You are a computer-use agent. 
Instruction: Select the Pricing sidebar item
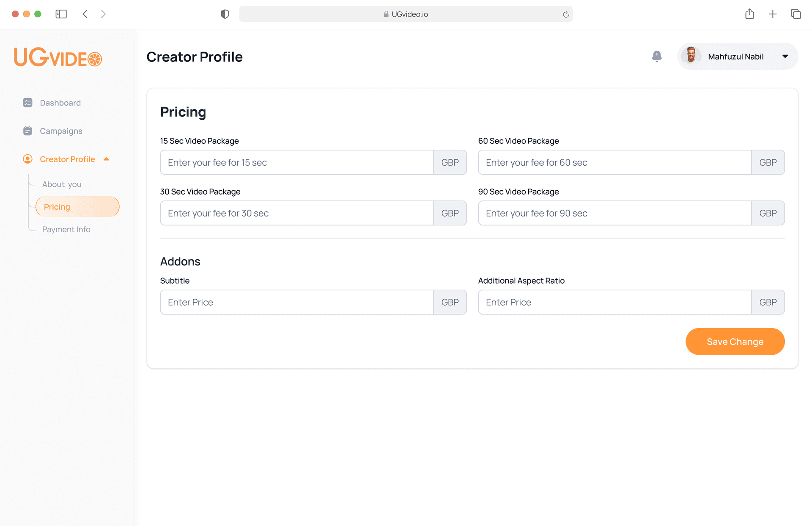[77, 207]
